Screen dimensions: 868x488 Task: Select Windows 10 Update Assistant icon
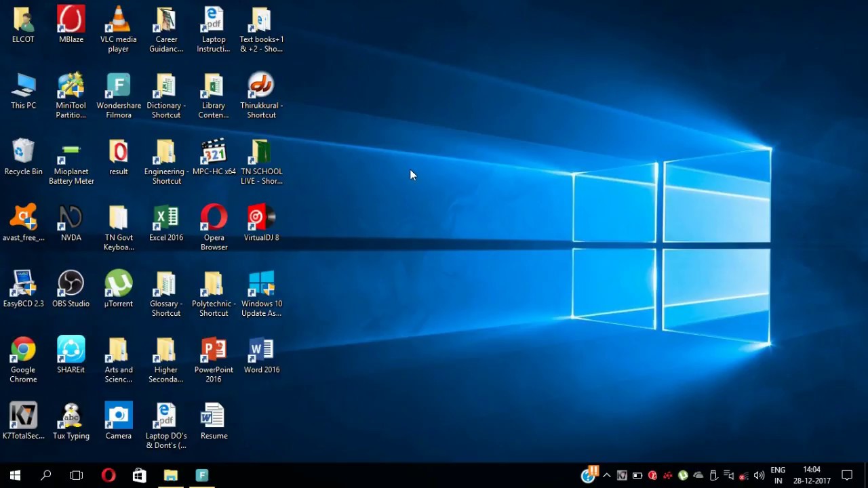261,294
